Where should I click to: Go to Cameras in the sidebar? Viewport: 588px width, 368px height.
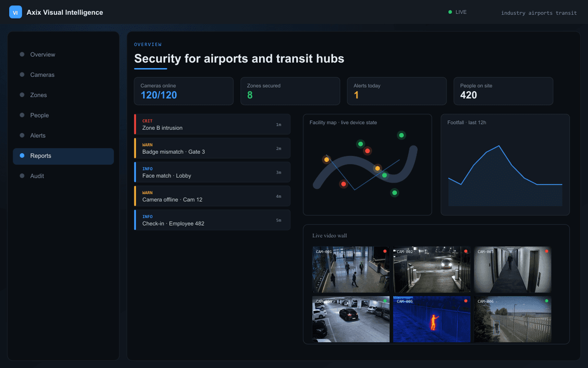click(63, 75)
